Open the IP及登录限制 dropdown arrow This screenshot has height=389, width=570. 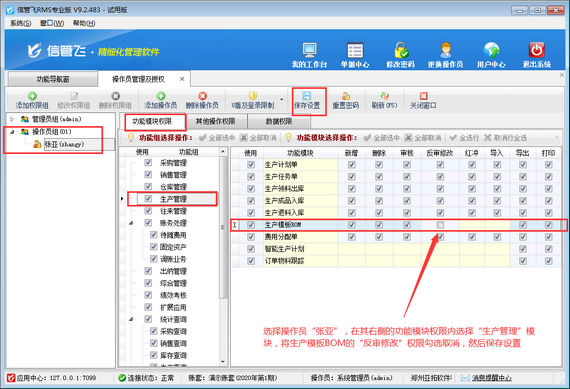282,99
